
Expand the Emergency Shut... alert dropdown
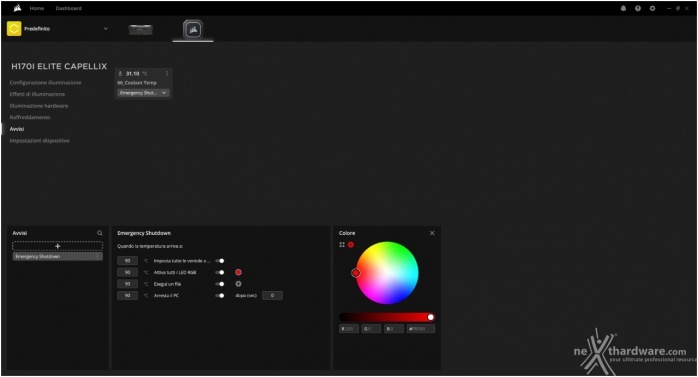(143, 93)
